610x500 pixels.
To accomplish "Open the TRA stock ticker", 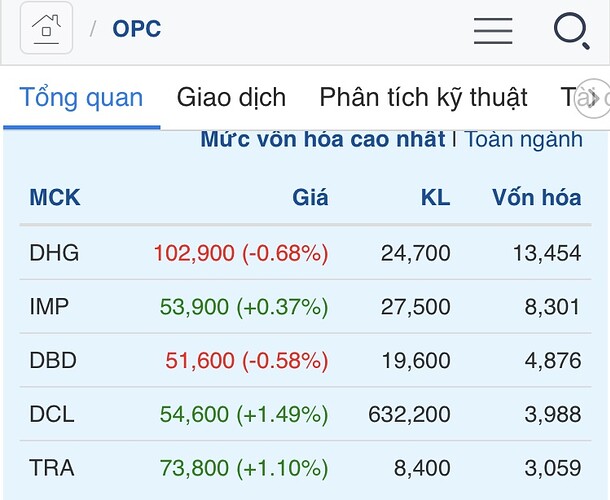I will point(52,467).
